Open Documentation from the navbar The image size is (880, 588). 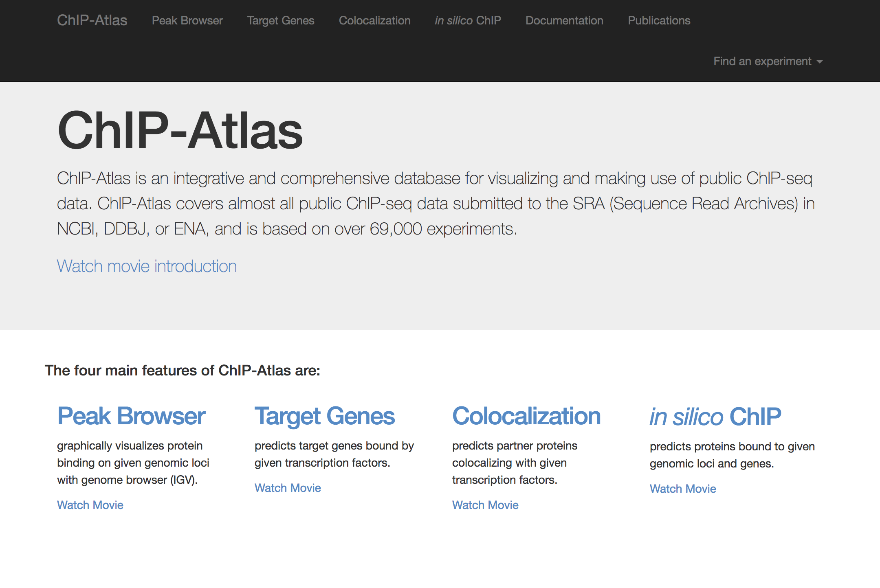[x=564, y=20]
